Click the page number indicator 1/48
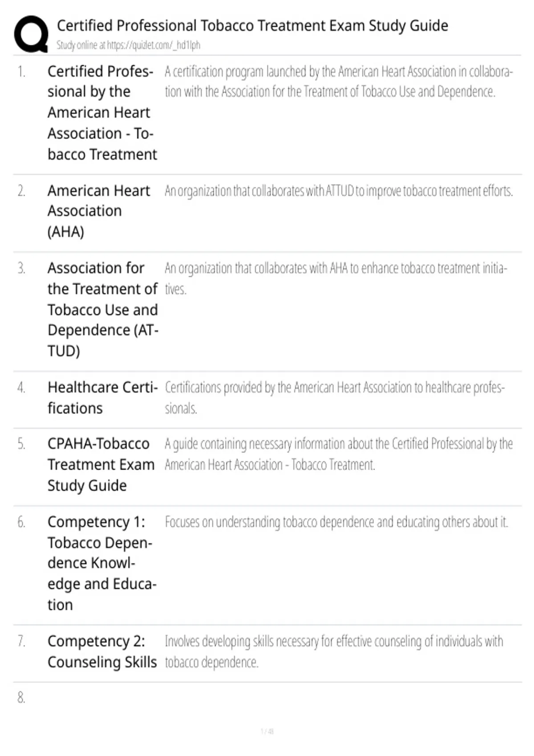Viewport: 534px width, 756px height. pos(267,731)
